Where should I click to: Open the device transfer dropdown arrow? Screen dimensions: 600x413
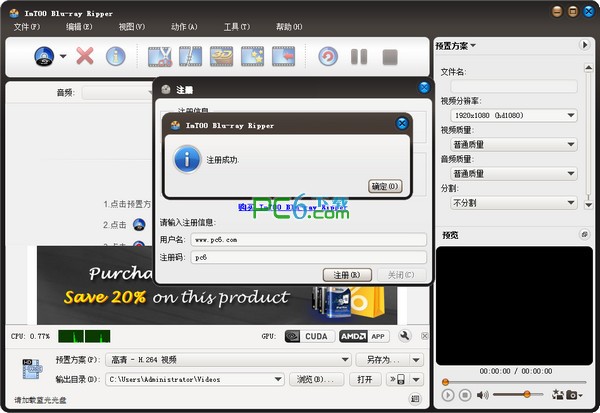(416, 379)
